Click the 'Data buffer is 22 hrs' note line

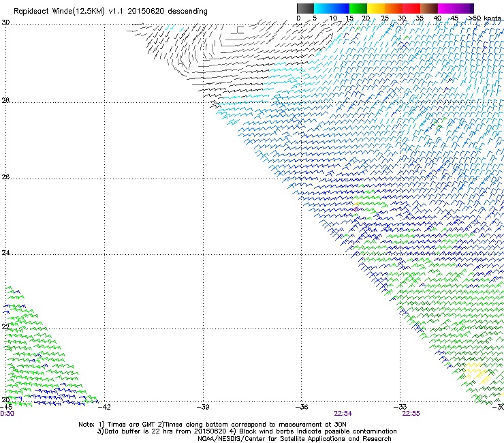pos(247,431)
